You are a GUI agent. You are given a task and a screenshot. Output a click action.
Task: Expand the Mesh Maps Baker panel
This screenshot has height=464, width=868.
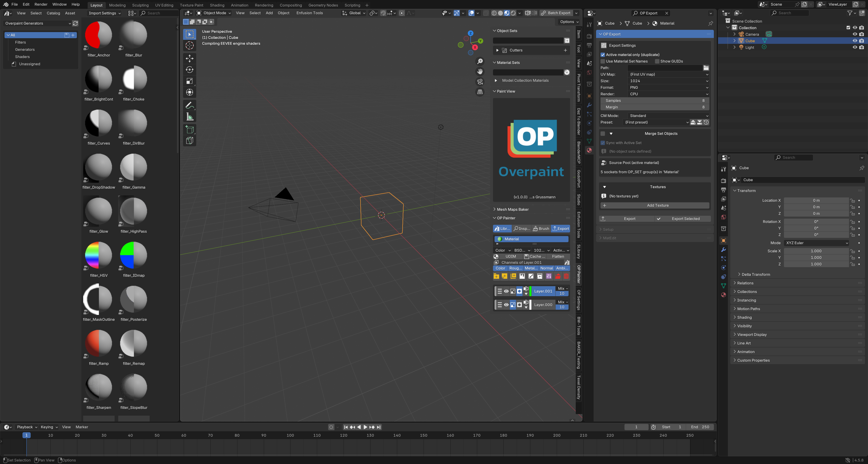512,209
